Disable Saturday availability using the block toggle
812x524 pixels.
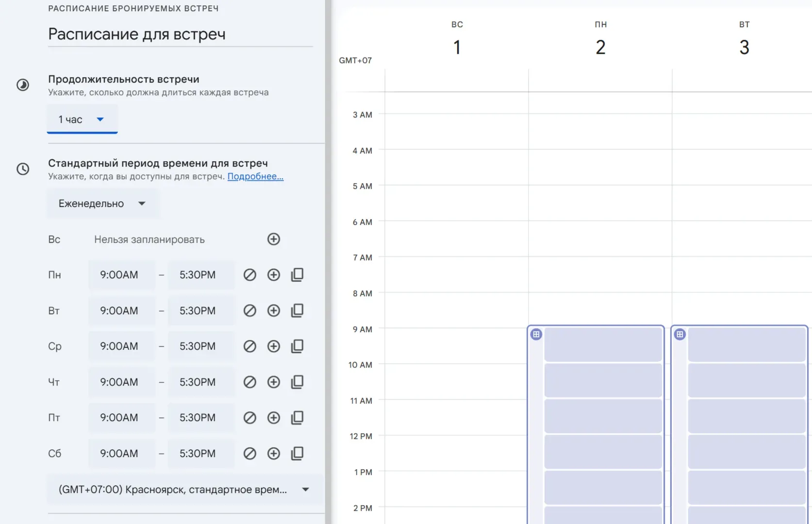(x=250, y=453)
